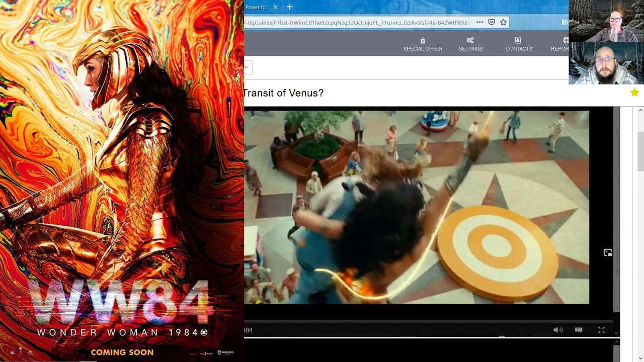Open the Special Offer section

click(422, 44)
